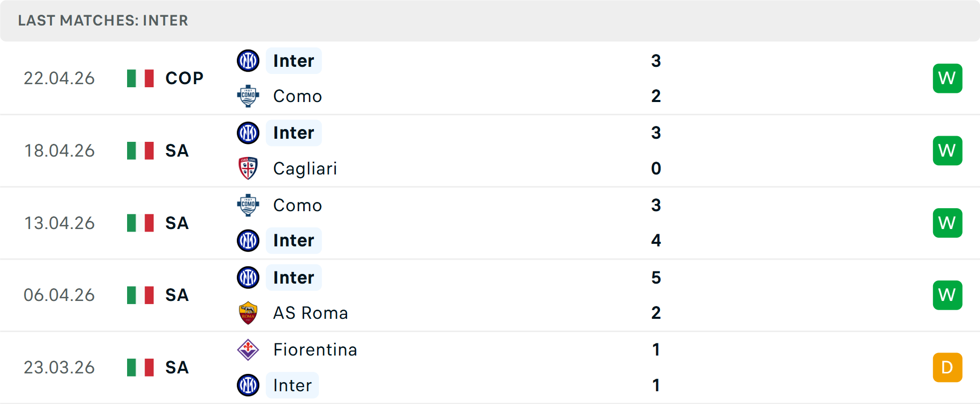980x404 pixels.
Task: Click the green W indicator on the top match
Action: click(947, 78)
